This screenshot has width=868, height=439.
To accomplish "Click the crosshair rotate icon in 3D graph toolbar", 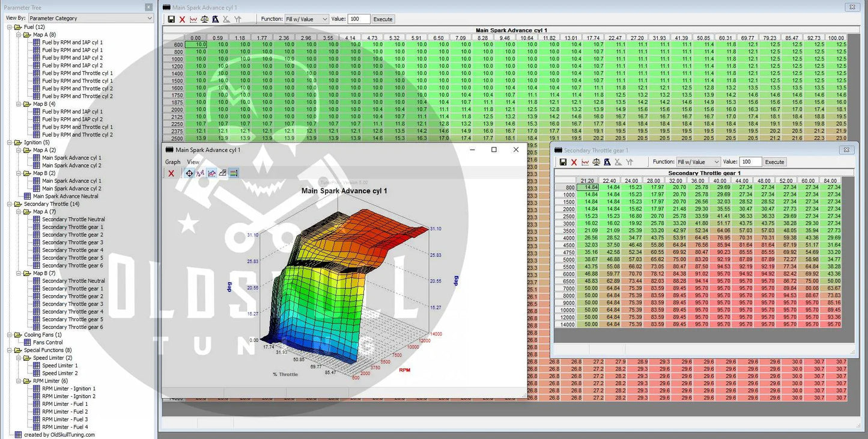I will (x=189, y=173).
